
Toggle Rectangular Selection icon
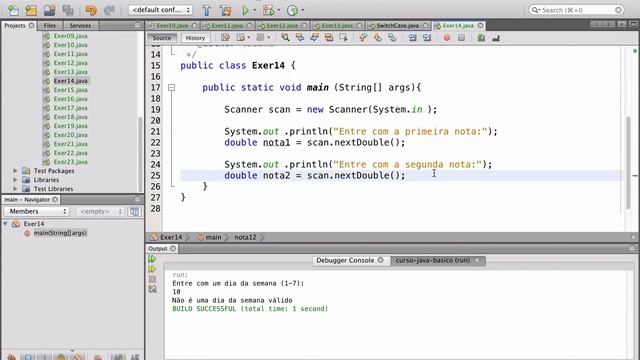pos(343,38)
